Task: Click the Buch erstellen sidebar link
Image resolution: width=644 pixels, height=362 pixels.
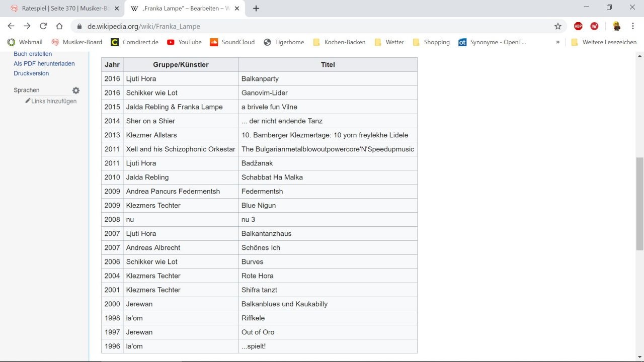Action: click(33, 54)
